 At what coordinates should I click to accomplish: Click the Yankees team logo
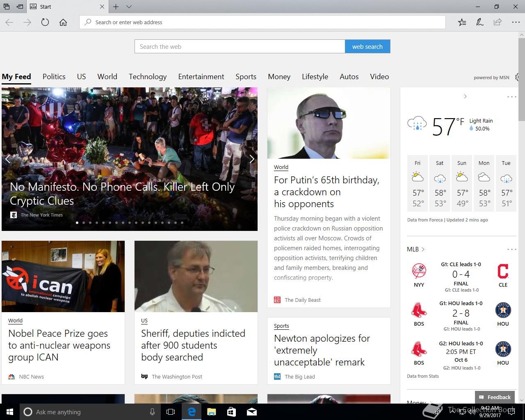click(x=419, y=271)
